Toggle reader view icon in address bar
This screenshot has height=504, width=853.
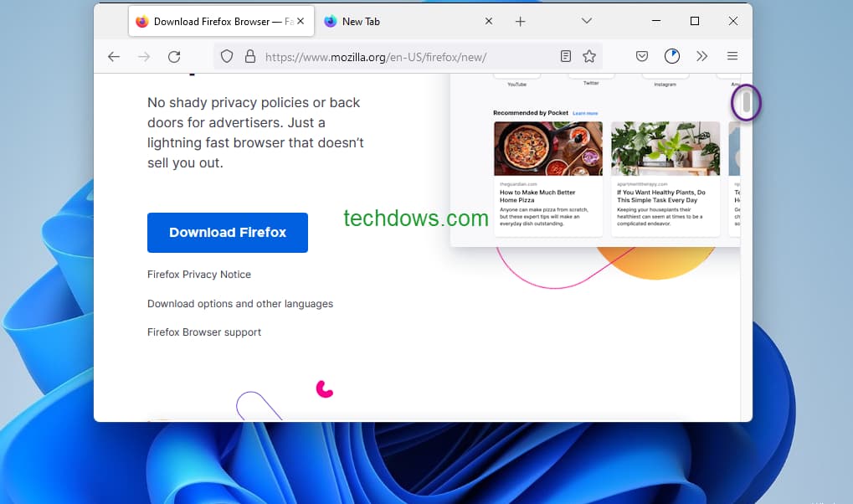(566, 56)
